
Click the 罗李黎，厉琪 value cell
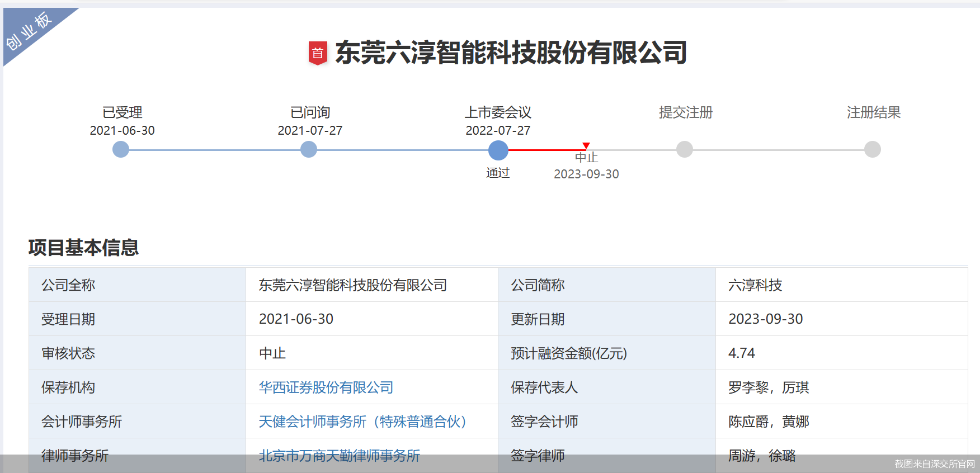[x=842, y=387]
